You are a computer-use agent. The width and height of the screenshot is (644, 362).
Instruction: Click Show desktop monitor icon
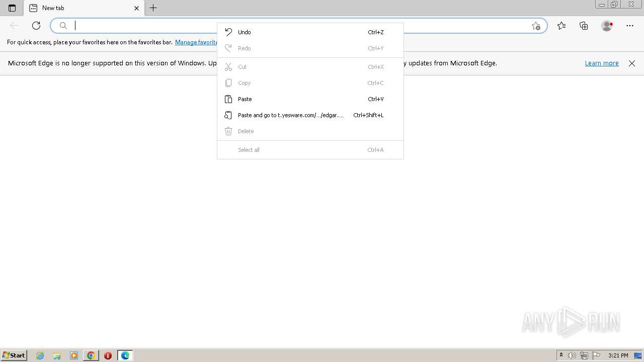click(x=638, y=355)
